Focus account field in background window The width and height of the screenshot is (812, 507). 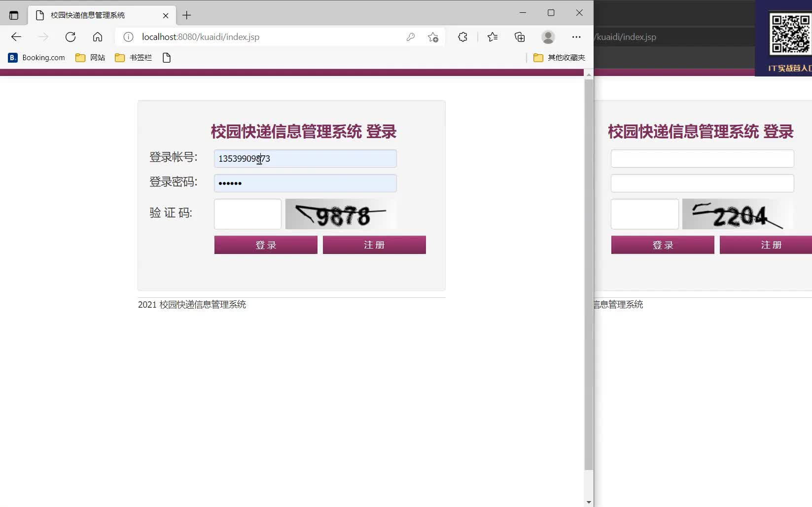tap(703, 158)
